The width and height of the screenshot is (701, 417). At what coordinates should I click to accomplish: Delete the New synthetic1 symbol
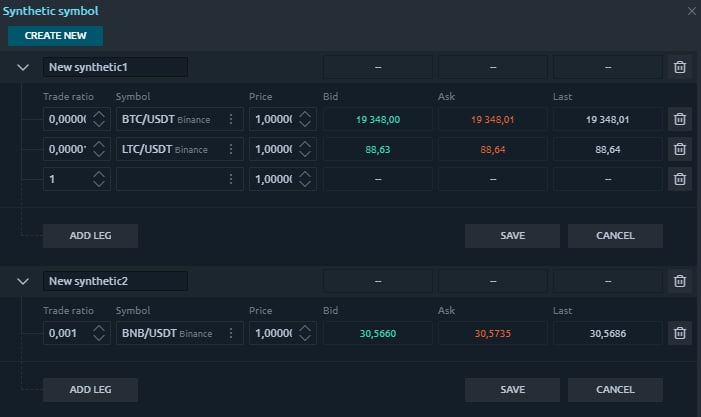click(680, 67)
